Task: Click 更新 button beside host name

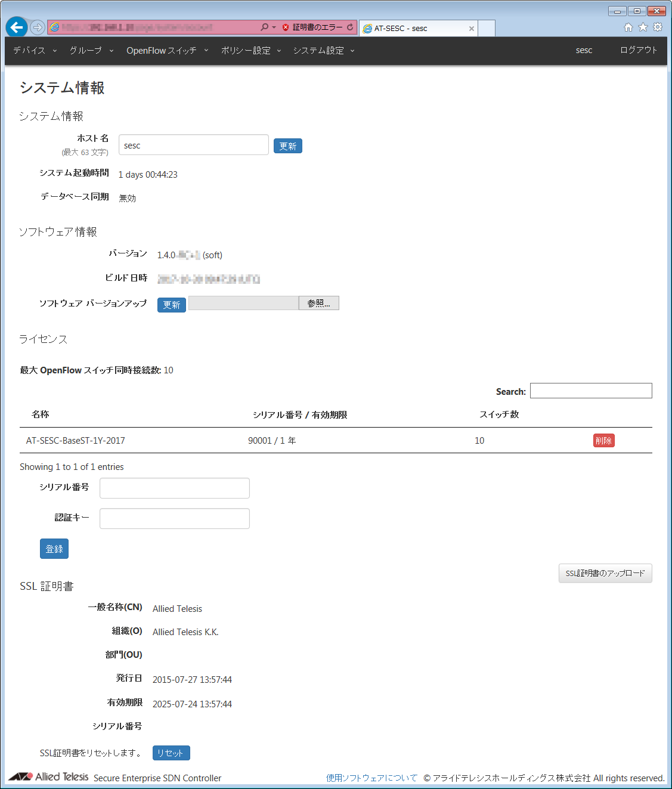Action: point(288,146)
